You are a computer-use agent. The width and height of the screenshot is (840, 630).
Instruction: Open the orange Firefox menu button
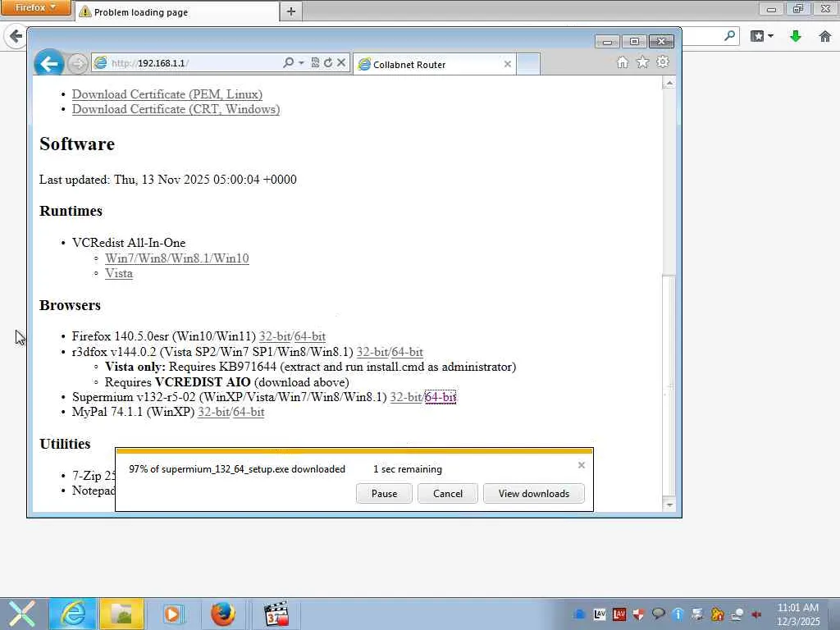(x=35, y=7)
